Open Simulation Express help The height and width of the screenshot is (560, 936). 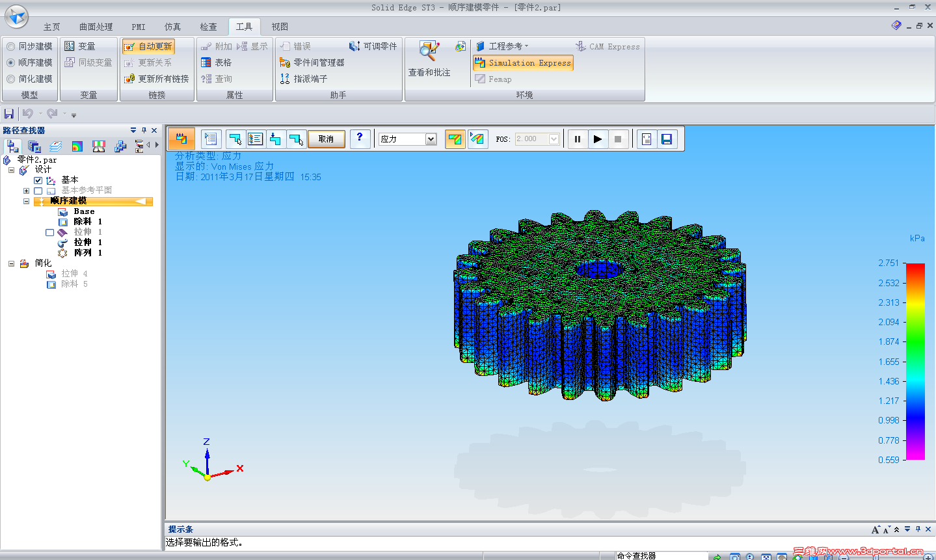(360, 139)
